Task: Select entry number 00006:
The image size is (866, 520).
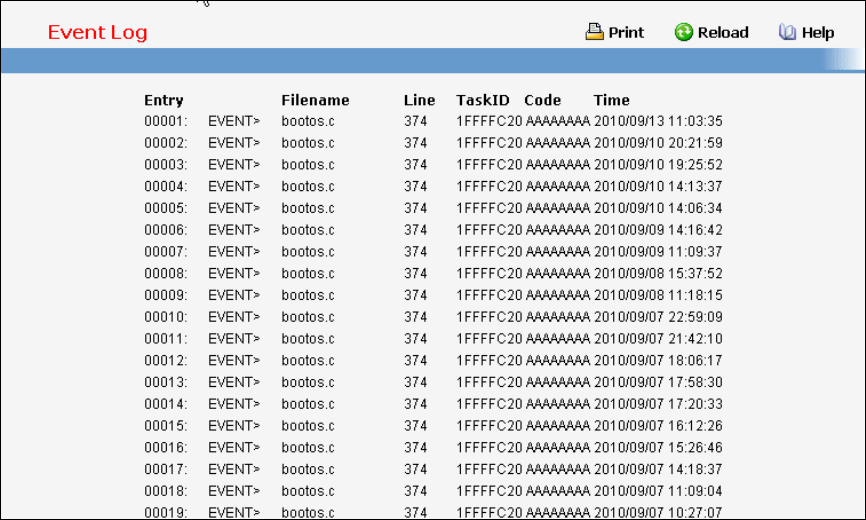Action: [x=166, y=230]
